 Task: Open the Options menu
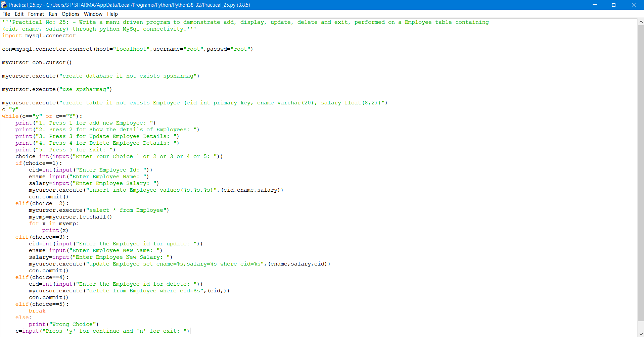(x=70, y=14)
